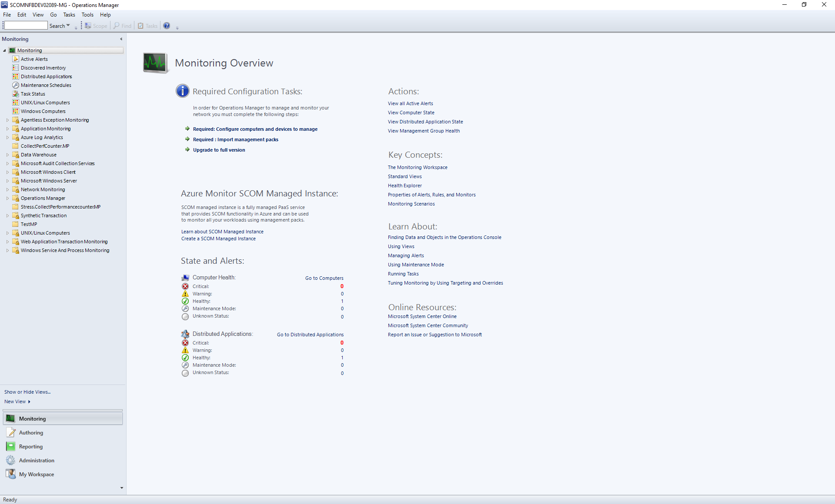
Task: Expand the Microsoft Windows Server tree node
Action: [6, 180]
